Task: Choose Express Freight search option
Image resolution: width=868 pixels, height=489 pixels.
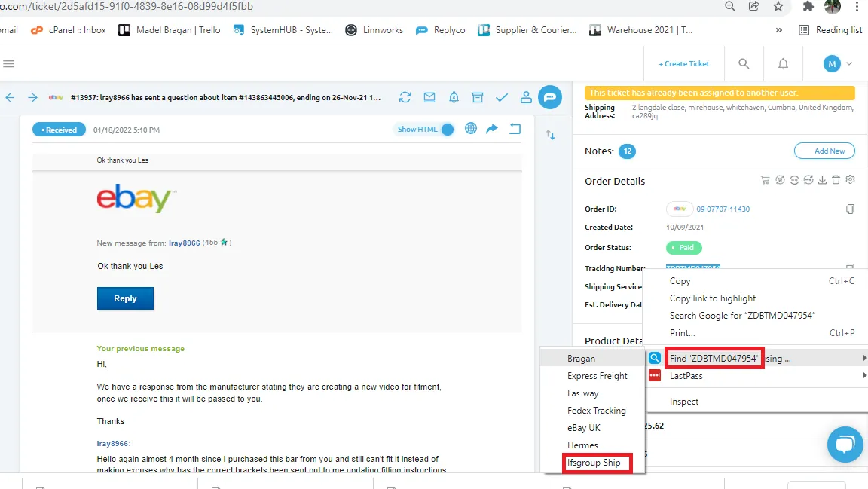Action: [593, 375]
